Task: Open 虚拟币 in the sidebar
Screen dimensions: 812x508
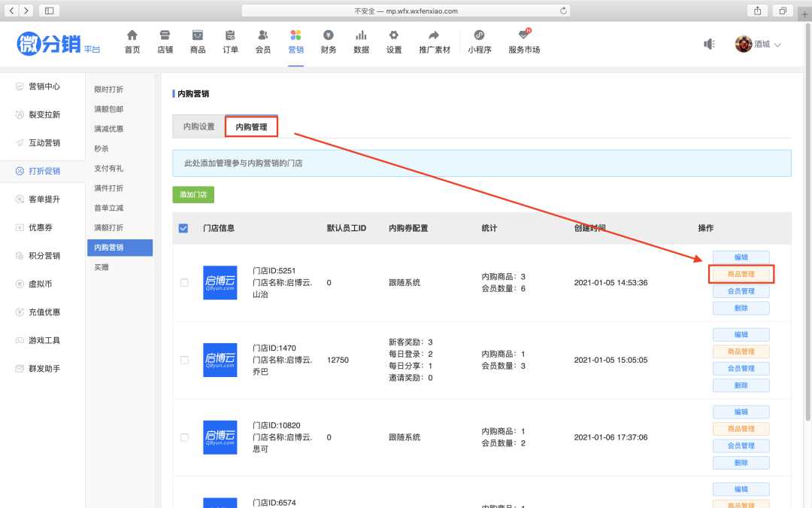Action: (x=41, y=284)
